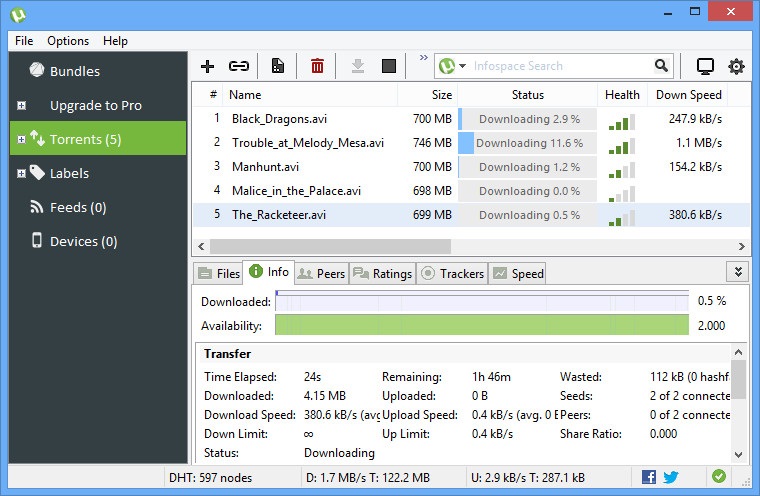Click the red Remove Torrent trash icon
Image resolution: width=760 pixels, height=496 pixels.
317,66
